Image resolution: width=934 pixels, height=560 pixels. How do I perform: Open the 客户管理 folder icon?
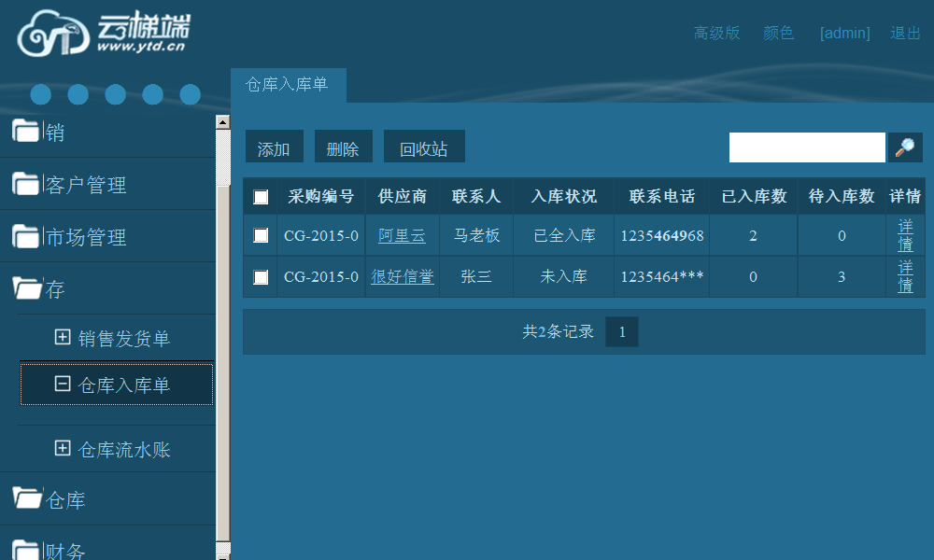click(x=25, y=183)
